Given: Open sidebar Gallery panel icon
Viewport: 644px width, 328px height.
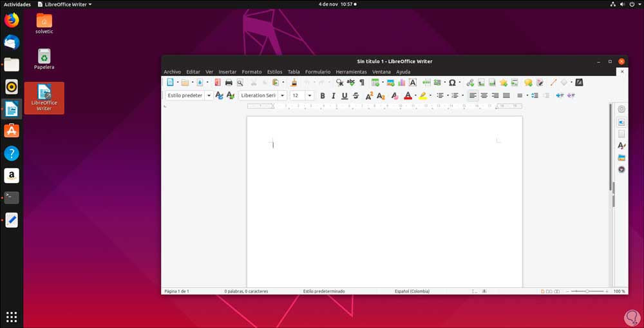Looking at the screenshot, I should (x=621, y=157).
